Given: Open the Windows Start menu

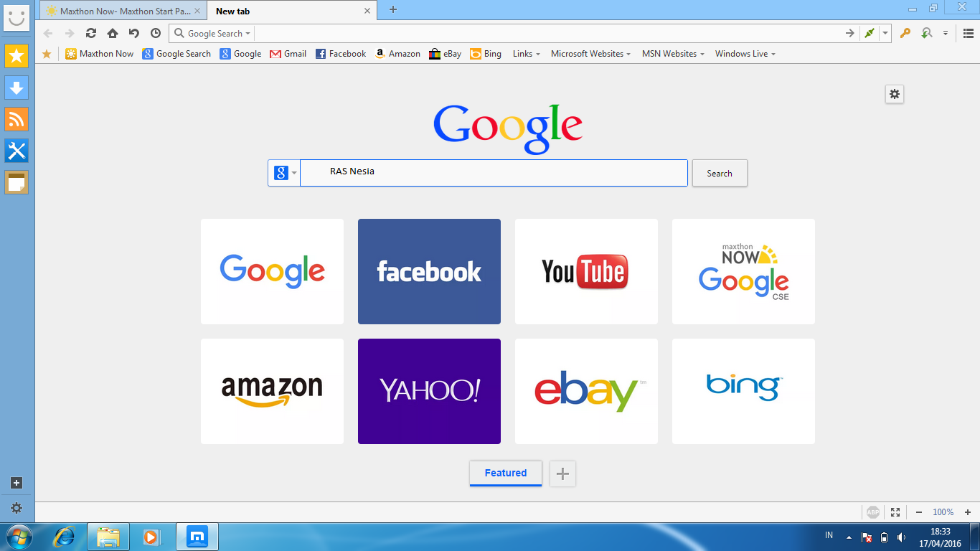Looking at the screenshot, I should [18, 537].
